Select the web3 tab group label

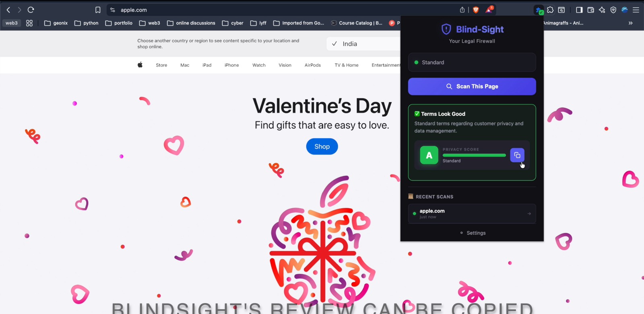[12, 23]
